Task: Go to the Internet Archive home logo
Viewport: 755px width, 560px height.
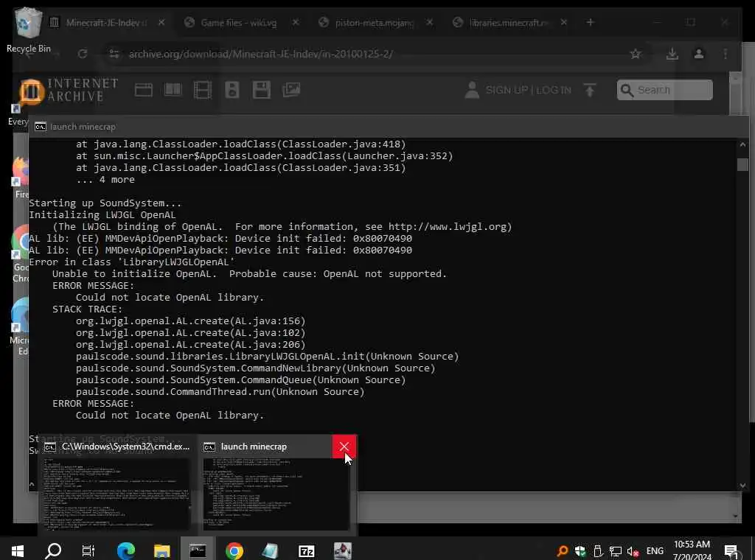Action: [69, 90]
